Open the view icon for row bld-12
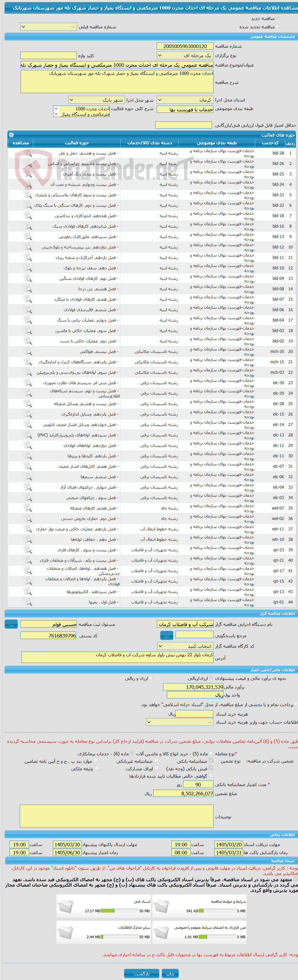The width and height of the screenshot is (298, 980). pos(27,247)
